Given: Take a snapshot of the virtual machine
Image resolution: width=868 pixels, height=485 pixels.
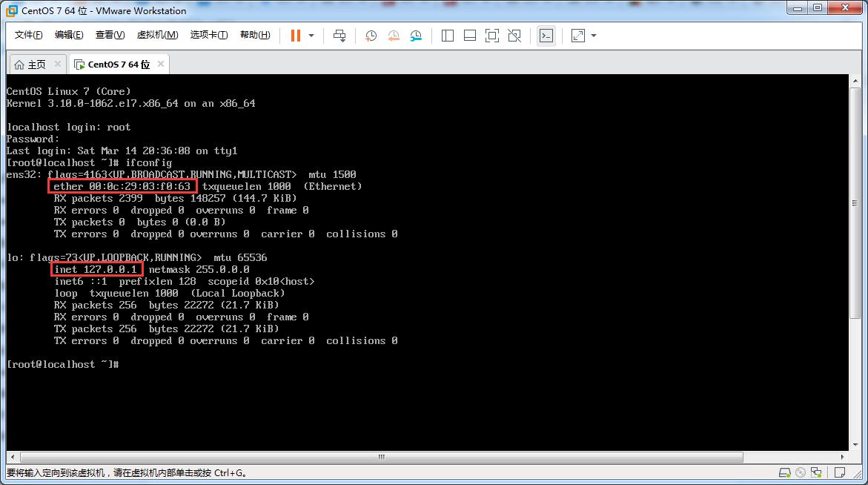Looking at the screenshot, I should click(371, 35).
